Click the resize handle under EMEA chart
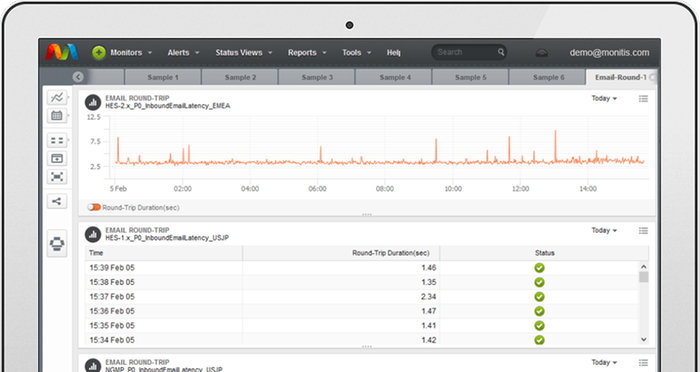The image size is (700, 372). [x=367, y=214]
